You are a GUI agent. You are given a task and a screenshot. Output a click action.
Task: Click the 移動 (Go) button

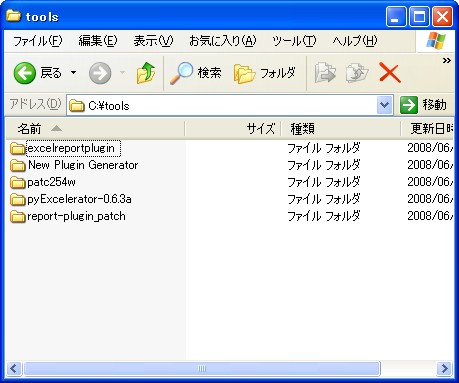point(423,105)
